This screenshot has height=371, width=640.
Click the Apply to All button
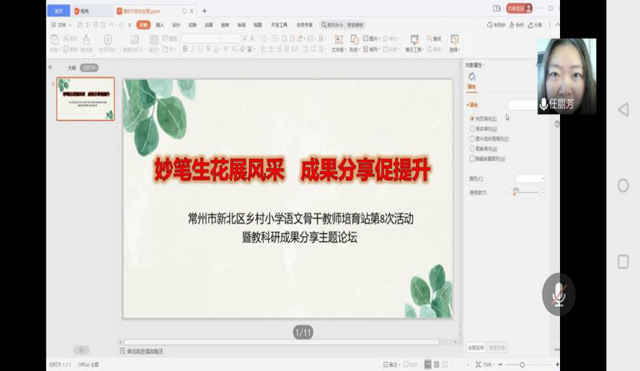point(476,348)
